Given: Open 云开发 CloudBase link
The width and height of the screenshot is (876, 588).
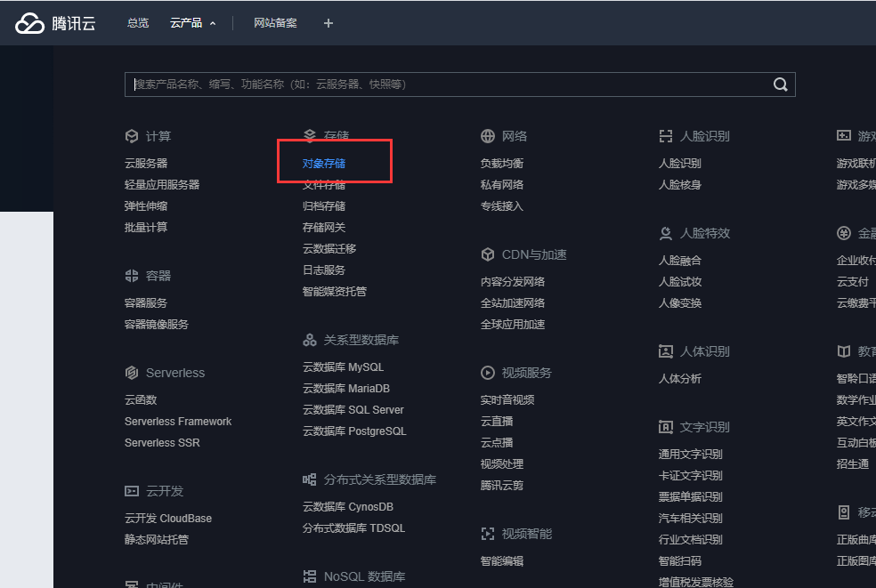Looking at the screenshot, I should [168, 519].
